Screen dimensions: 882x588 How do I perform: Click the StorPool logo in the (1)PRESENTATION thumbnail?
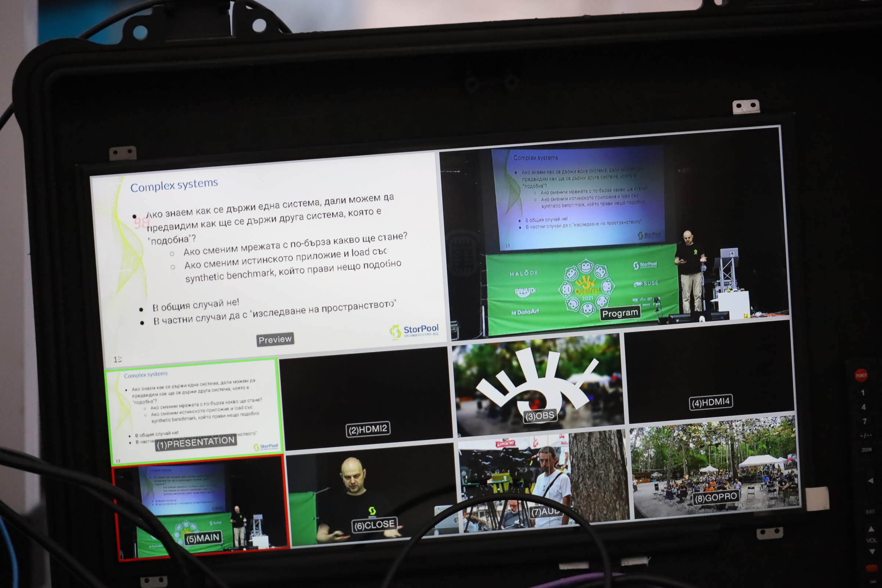point(266,447)
